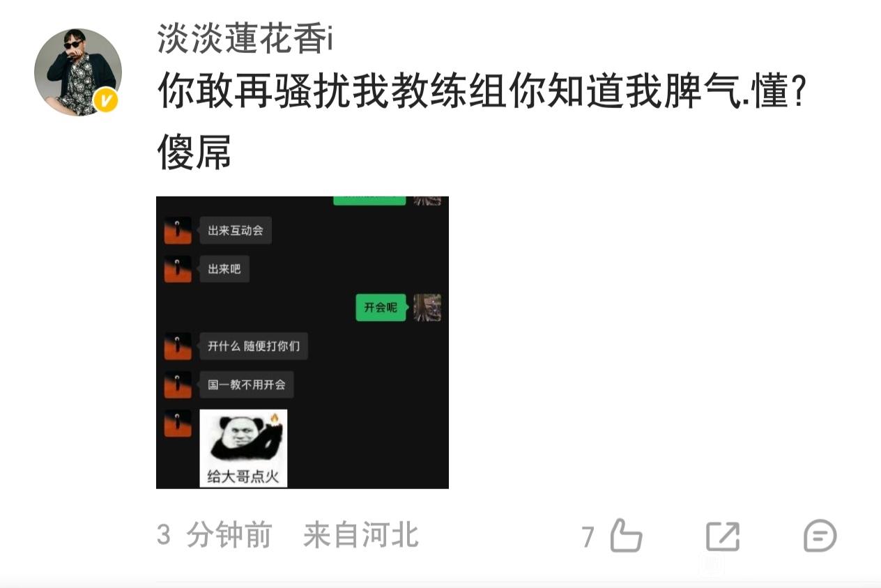Tap the right-side avatar beside 开会呢
881x588 pixels.
point(427,307)
